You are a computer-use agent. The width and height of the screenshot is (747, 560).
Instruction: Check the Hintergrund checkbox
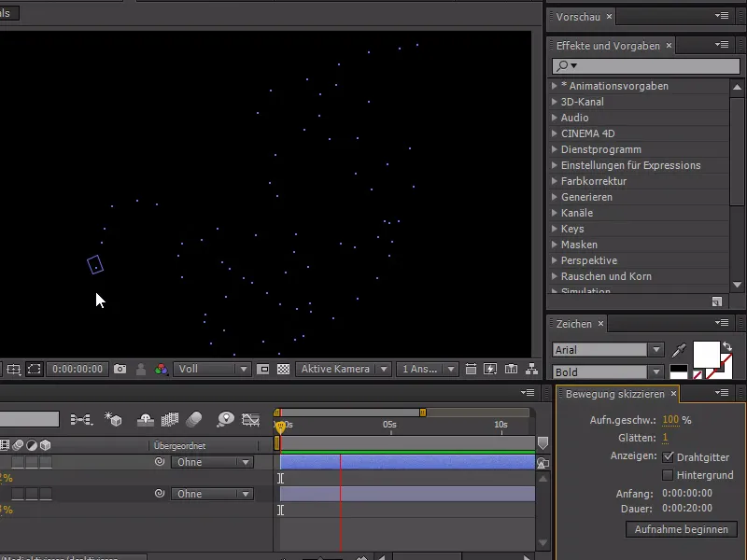[x=668, y=475]
